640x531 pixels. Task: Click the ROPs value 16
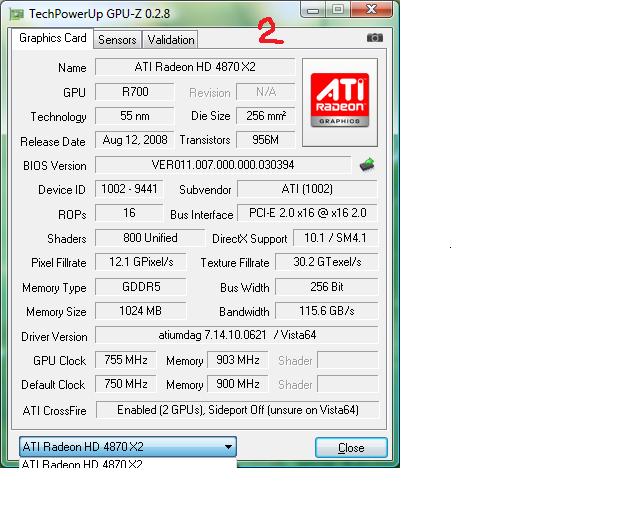[129, 213]
